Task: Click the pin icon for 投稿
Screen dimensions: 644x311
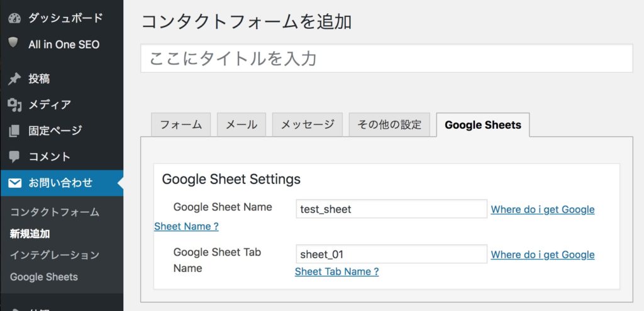Action: [x=14, y=79]
